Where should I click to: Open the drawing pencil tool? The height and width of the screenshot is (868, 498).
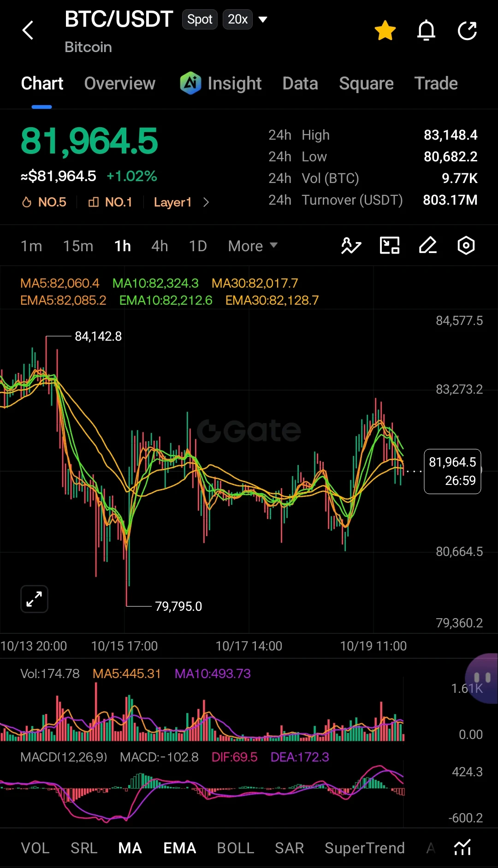428,246
